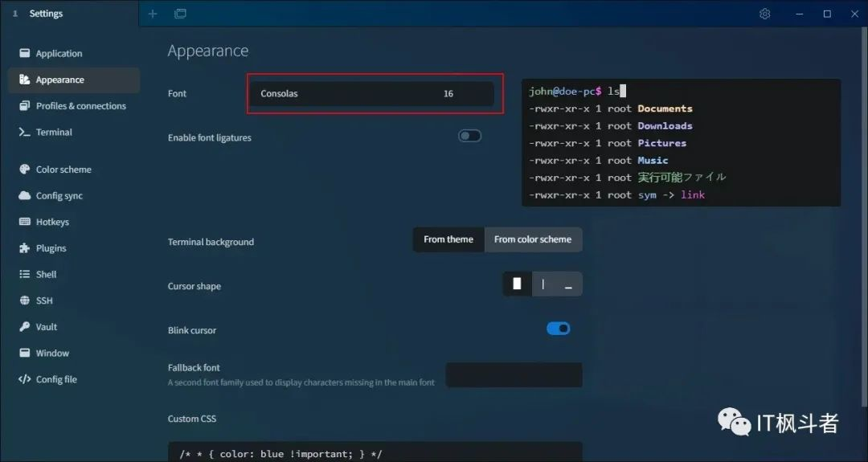Set terminal background From color scheme

pyautogui.click(x=533, y=239)
